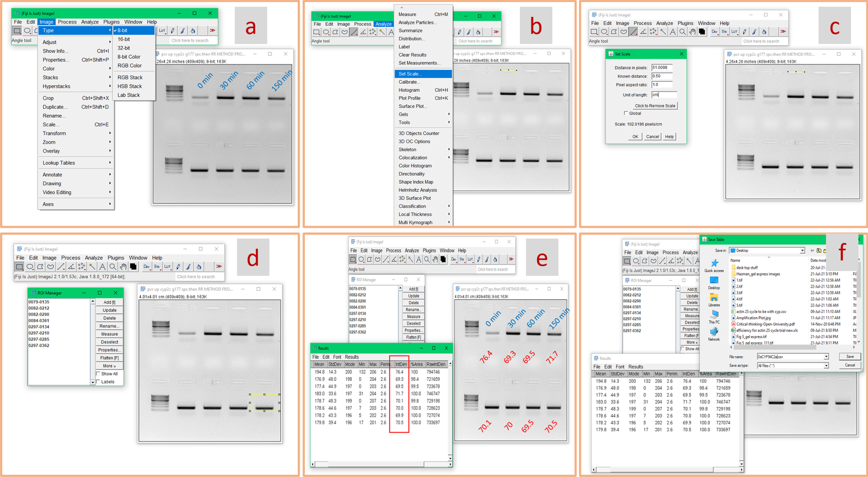Click the Distance in pixels field
This screenshot has width=868, height=477.
click(662, 68)
